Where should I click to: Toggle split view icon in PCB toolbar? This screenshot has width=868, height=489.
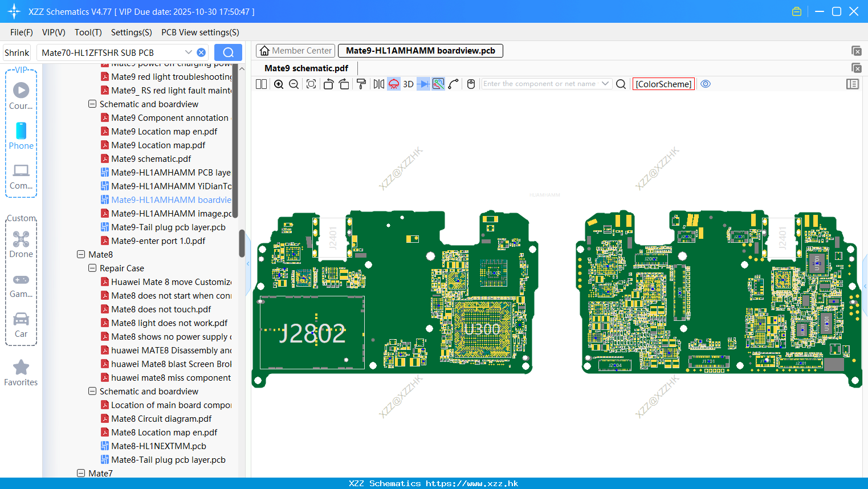pos(261,84)
